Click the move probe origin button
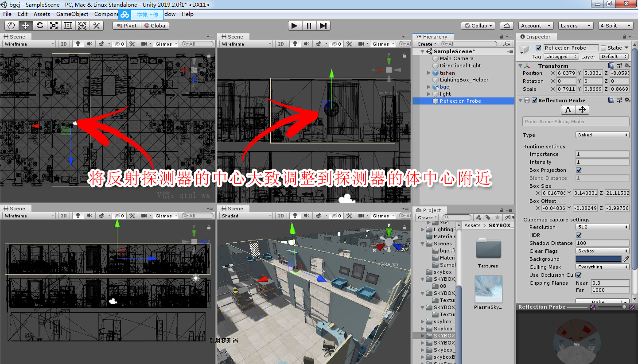Viewport: 638px width, 364px height. tap(583, 109)
